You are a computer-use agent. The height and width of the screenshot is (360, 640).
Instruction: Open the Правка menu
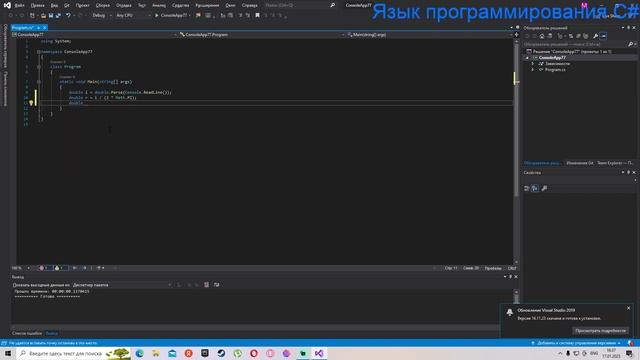[38, 5]
